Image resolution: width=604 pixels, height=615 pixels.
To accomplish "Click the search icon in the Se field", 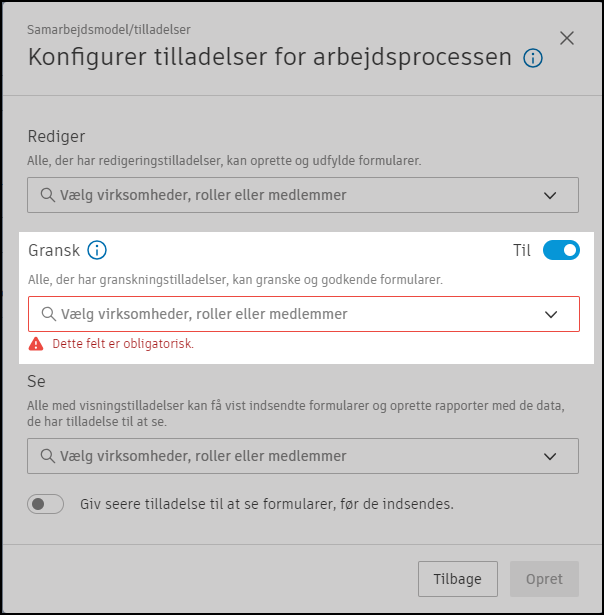I will [x=47, y=456].
